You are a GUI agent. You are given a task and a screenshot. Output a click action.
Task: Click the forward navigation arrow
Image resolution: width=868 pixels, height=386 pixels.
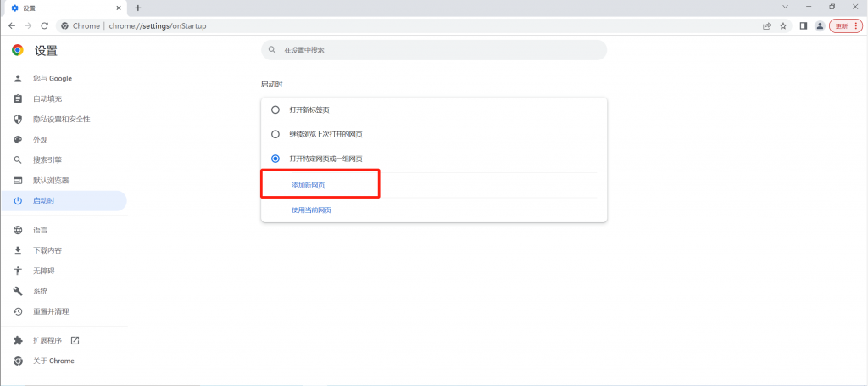28,26
